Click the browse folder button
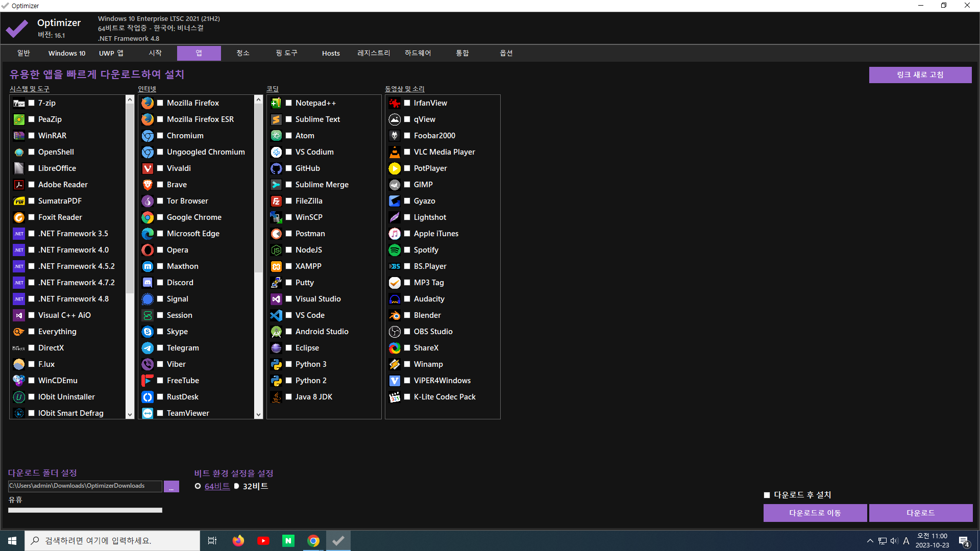 (171, 486)
